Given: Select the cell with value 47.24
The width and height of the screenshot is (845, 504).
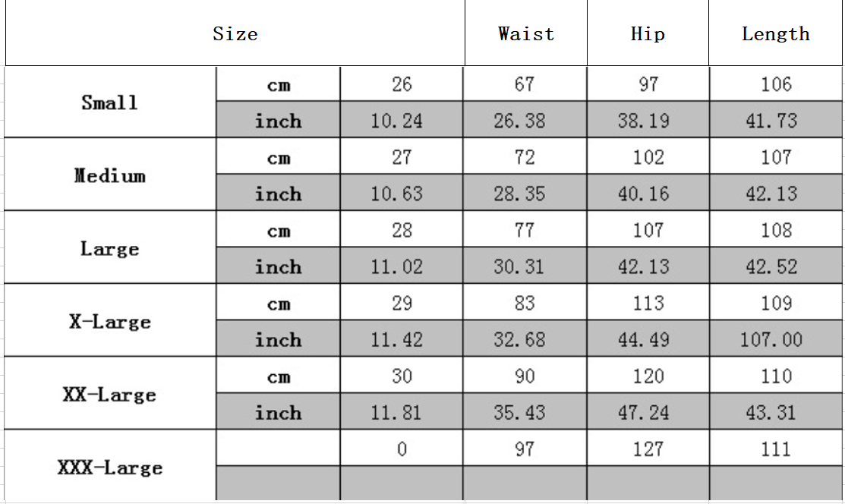Looking at the screenshot, I should coord(648,412).
